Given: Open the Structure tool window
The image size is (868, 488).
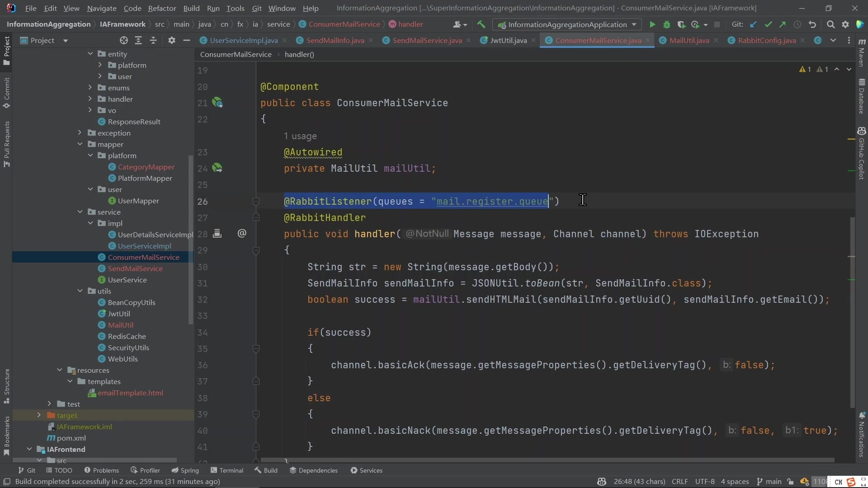Looking at the screenshot, I should point(6,386).
